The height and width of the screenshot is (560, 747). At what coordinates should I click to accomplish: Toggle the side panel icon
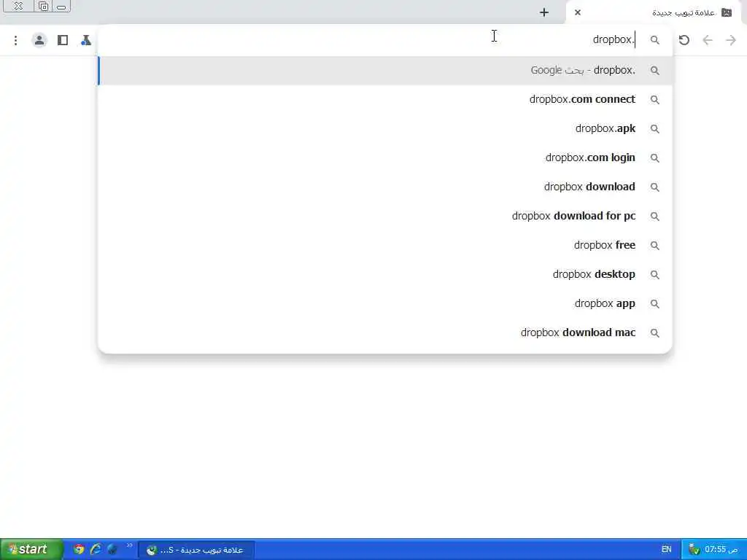pyautogui.click(x=63, y=41)
